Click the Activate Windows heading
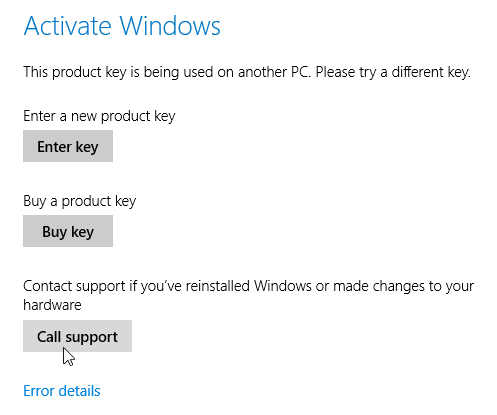Image resolution: width=497 pixels, height=415 pixels. [122, 26]
